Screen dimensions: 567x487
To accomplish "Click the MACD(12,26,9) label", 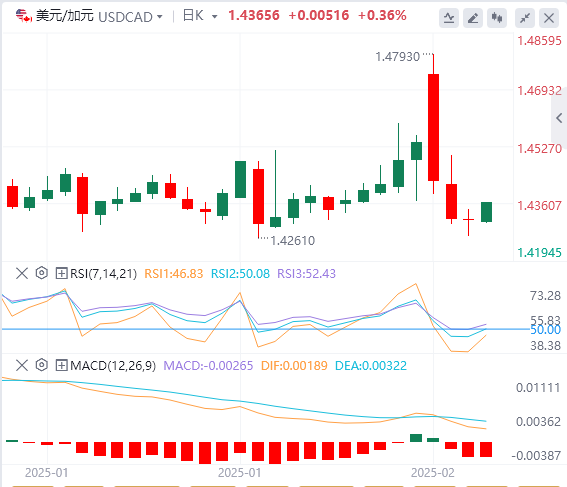I will tap(113, 366).
